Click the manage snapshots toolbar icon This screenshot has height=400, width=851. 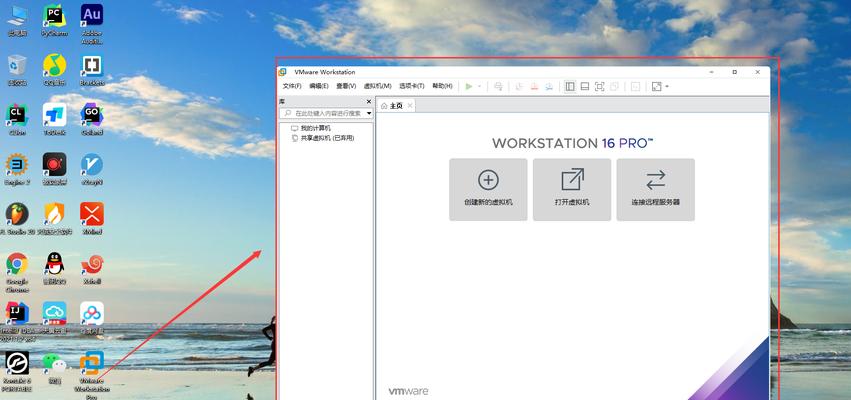[549, 86]
